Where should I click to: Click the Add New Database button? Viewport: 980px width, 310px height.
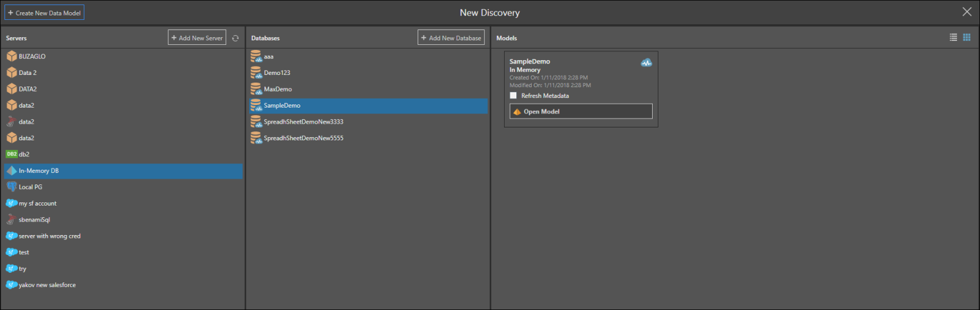451,38
